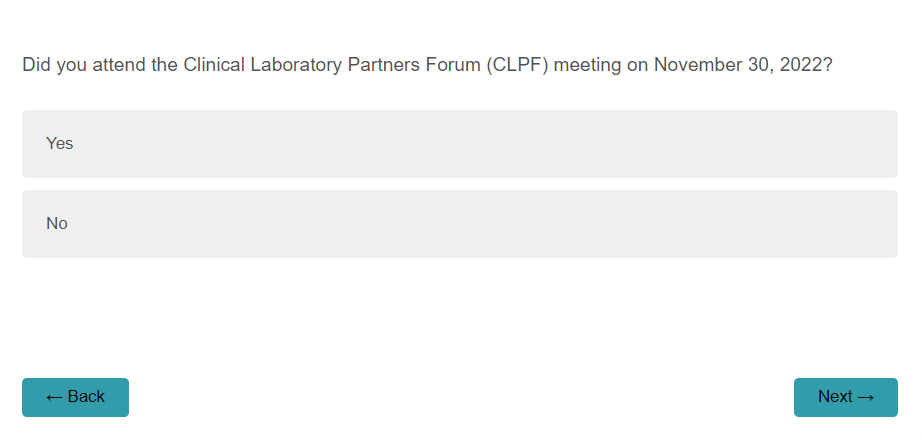Click the CLPF meeting question text
Viewport: 922px width, 440px height.
click(x=427, y=65)
